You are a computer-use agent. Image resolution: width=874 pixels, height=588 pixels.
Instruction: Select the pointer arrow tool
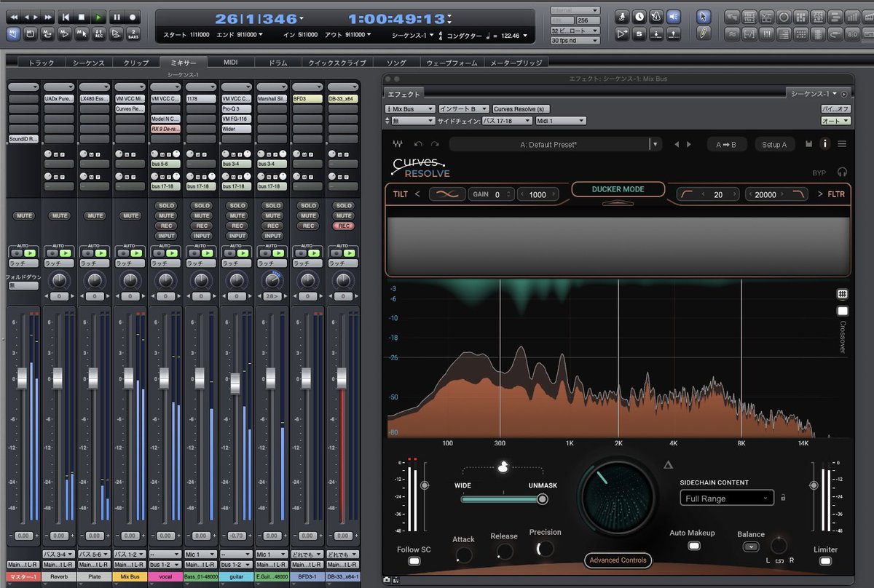coord(703,16)
